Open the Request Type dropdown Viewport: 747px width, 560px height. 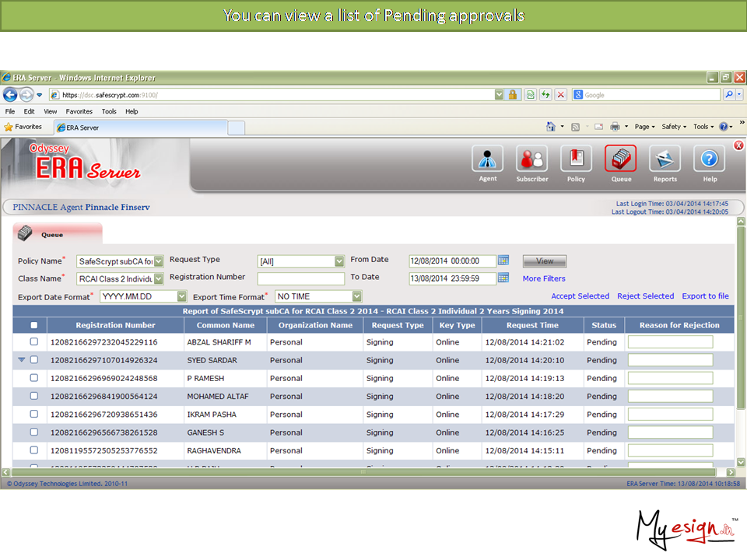pos(339,261)
